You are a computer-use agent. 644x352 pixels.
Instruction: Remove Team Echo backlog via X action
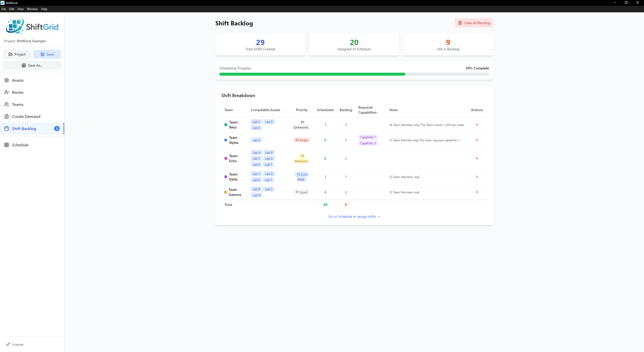[x=477, y=158]
